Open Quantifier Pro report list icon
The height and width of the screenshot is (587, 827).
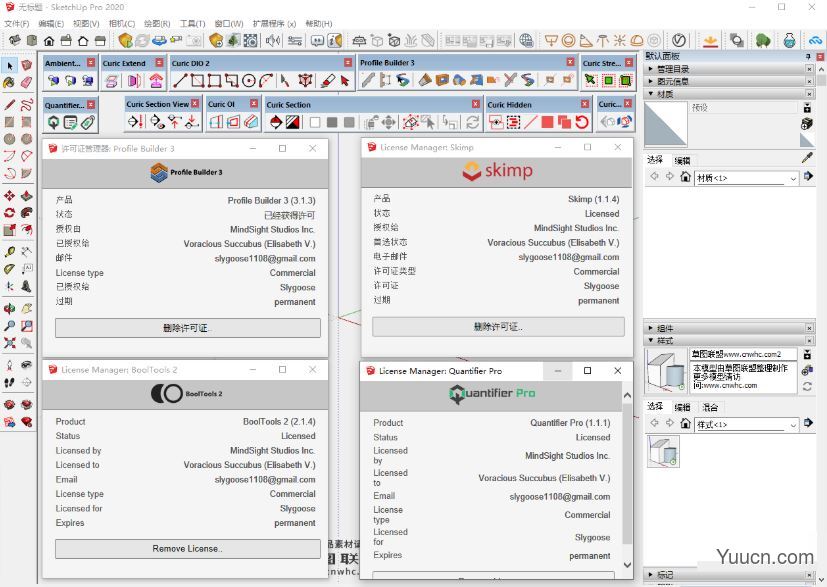point(70,123)
